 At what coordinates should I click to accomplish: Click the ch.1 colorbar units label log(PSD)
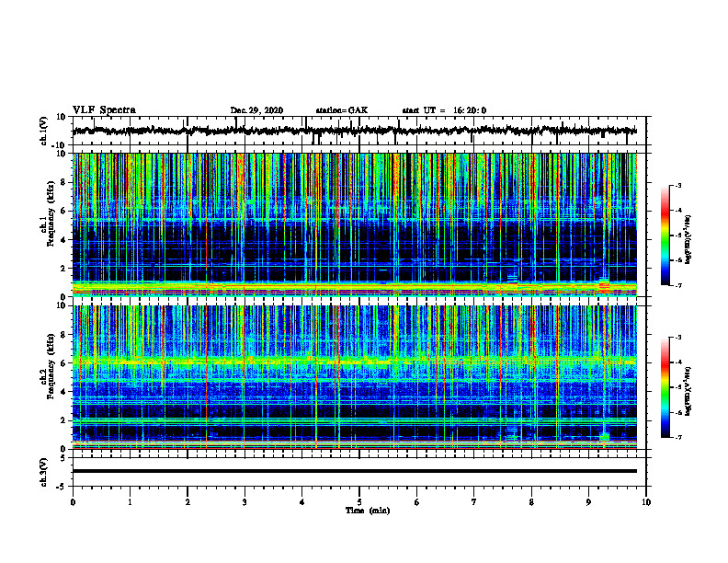coord(688,240)
